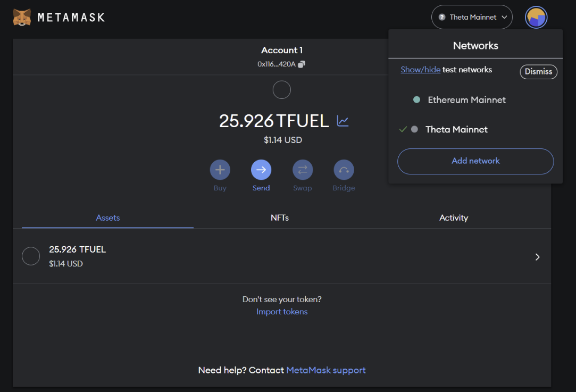This screenshot has width=576, height=392.
Task: Open the account avatar menu
Action: point(536,17)
